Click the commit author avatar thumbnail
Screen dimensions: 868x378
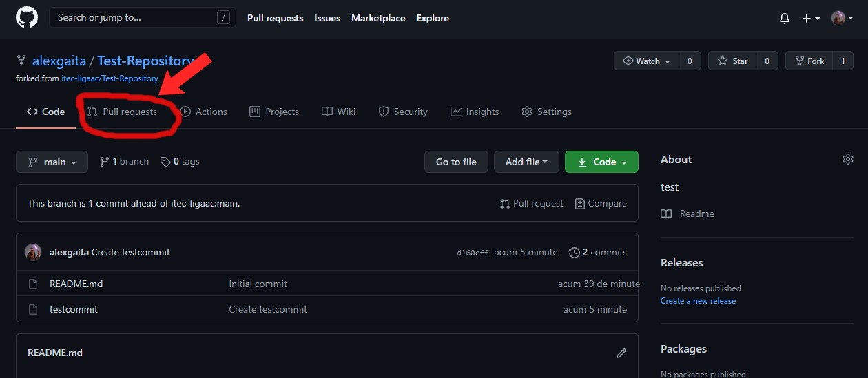click(x=33, y=252)
